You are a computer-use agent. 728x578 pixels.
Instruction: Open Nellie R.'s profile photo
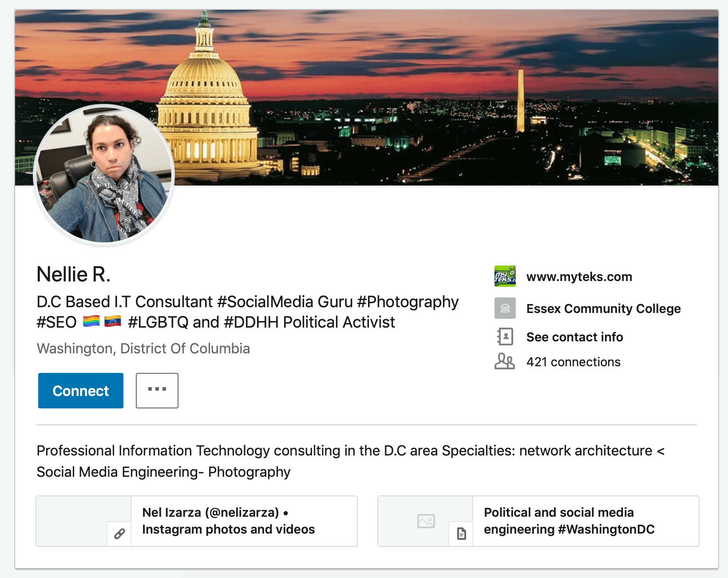104,174
